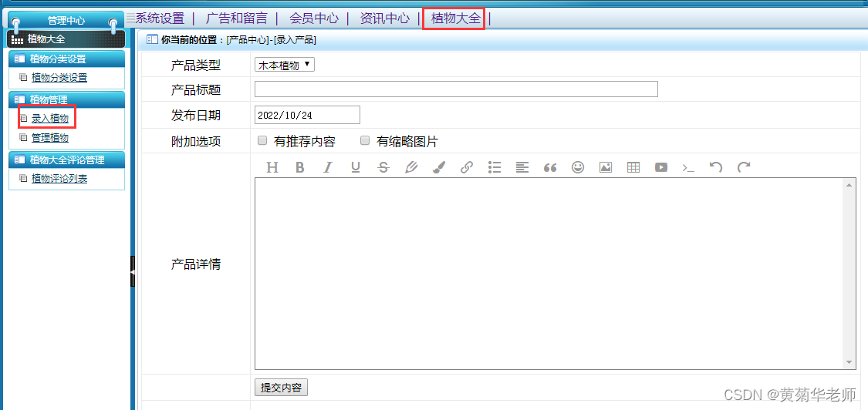This screenshot has width=868, height=410.
Task: Collapse the 植物大全评论管理 section header
Action: click(x=66, y=160)
